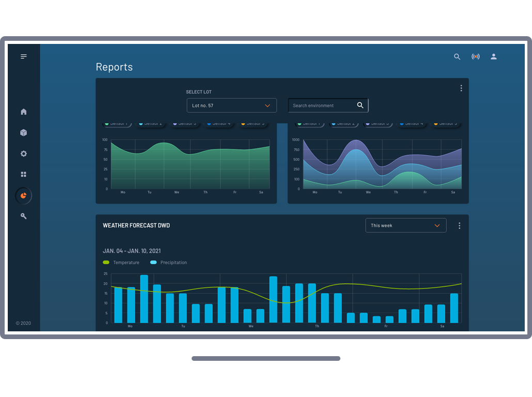Image resolution: width=532 pixels, height=397 pixels.
Task: Click the key icon in sidebar
Action: point(24,216)
